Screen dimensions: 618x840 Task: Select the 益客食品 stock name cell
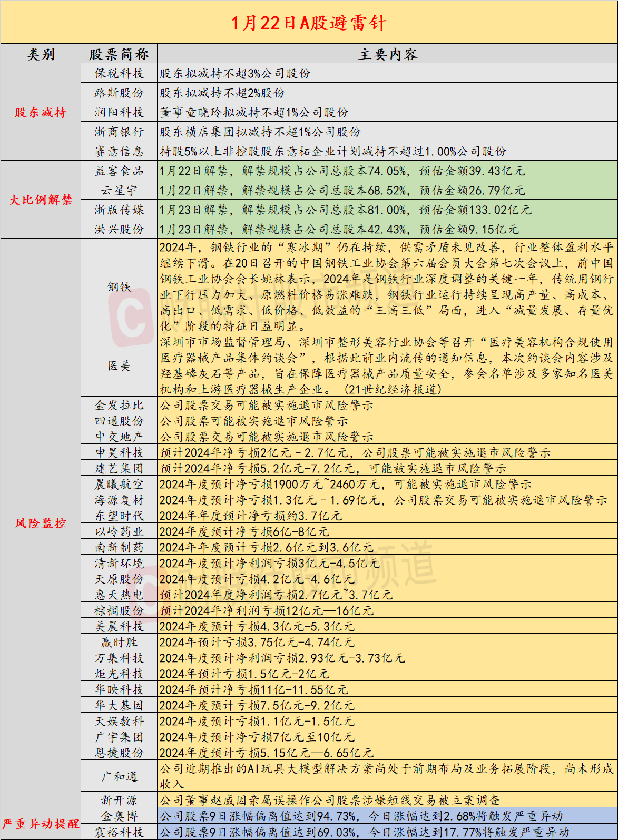119,171
